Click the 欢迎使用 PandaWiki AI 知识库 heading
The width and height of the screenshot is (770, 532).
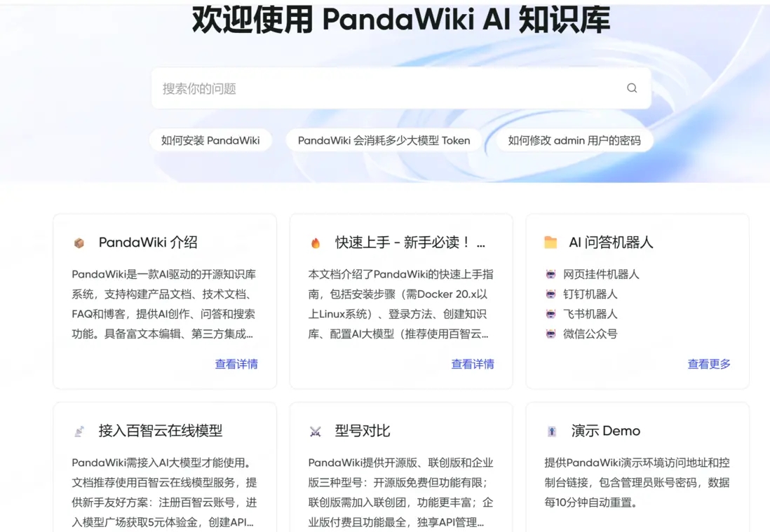[400, 20]
